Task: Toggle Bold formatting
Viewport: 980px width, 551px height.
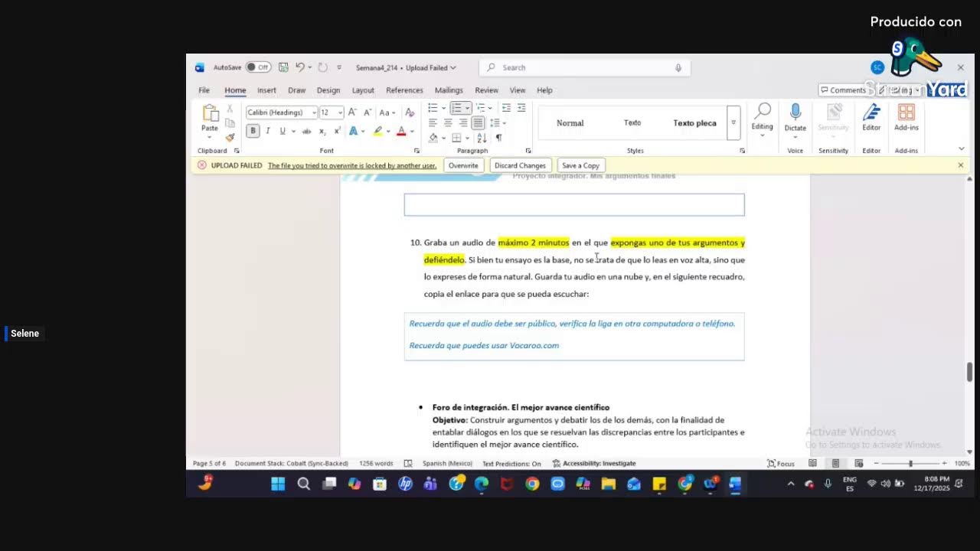Action: point(253,131)
